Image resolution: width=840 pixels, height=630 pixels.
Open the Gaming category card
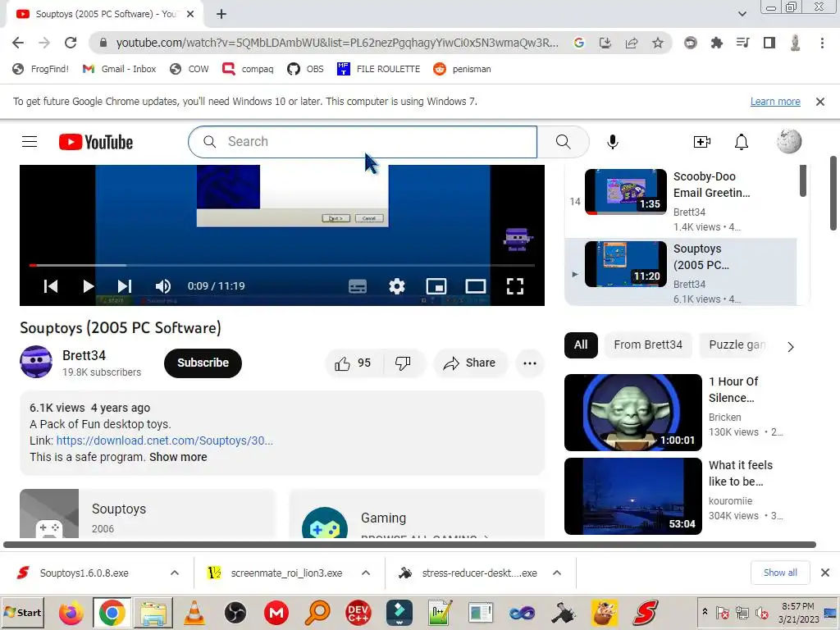coord(417,514)
